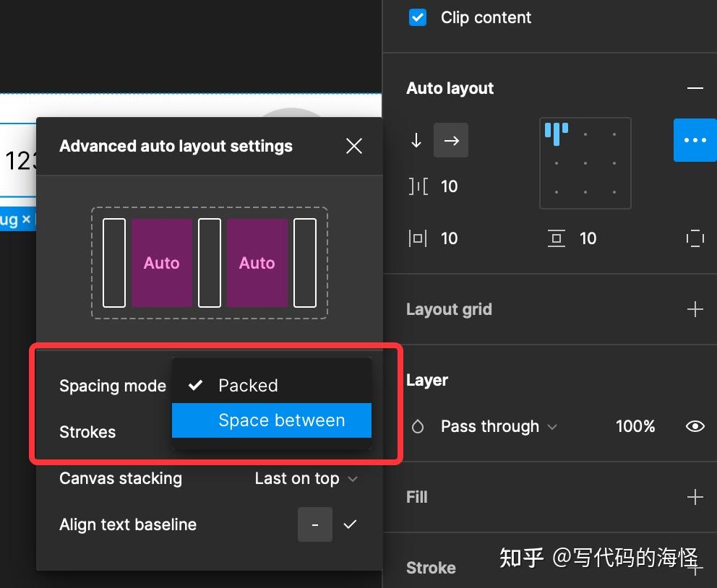
Task: Close the Advanced auto layout settings popup
Action: (x=353, y=146)
